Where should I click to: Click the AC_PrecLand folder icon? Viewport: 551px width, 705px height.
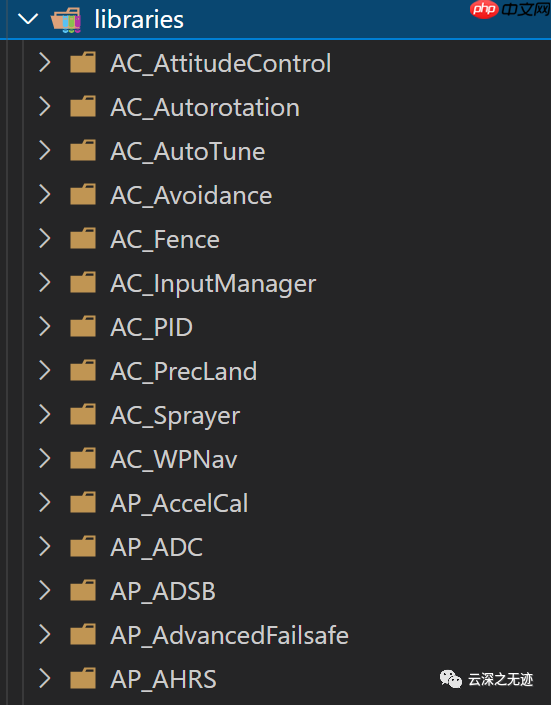tap(83, 371)
